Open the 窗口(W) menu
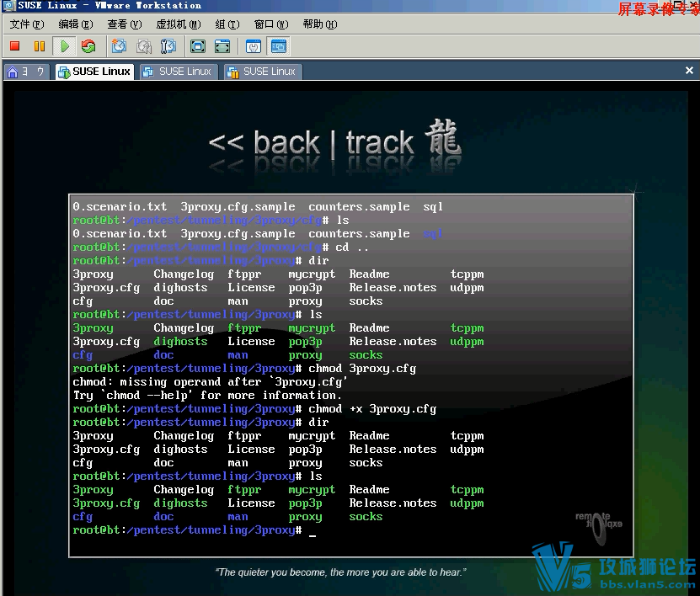This screenshot has width=700, height=596. coord(271,24)
